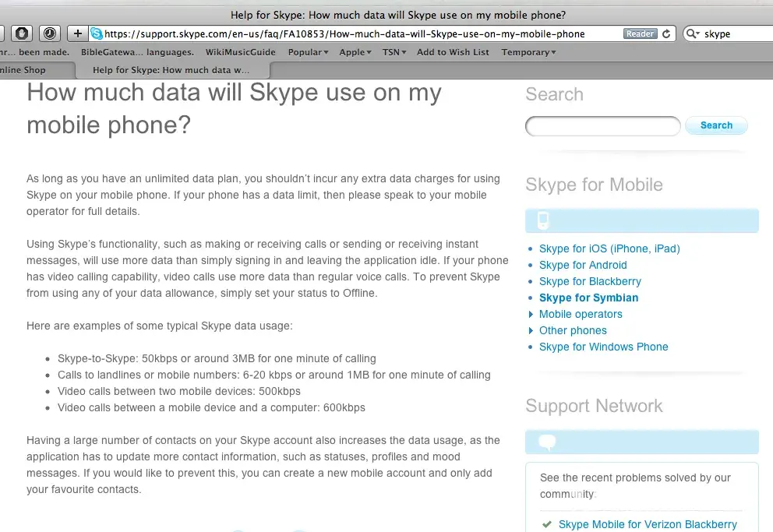Image resolution: width=773 pixels, height=532 pixels.
Task: Expand the Mobile operators list item
Action: click(x=580, y=314)
